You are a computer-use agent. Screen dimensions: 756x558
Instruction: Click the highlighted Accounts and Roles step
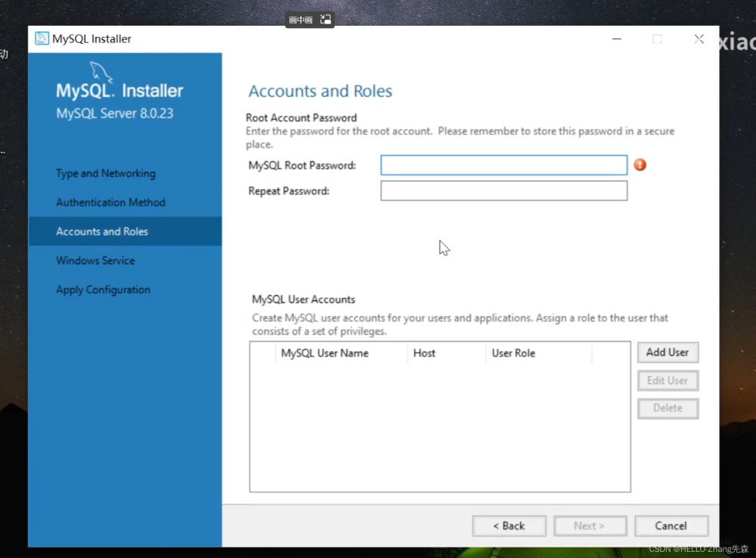pyautogui.click(x=101, y=231)
